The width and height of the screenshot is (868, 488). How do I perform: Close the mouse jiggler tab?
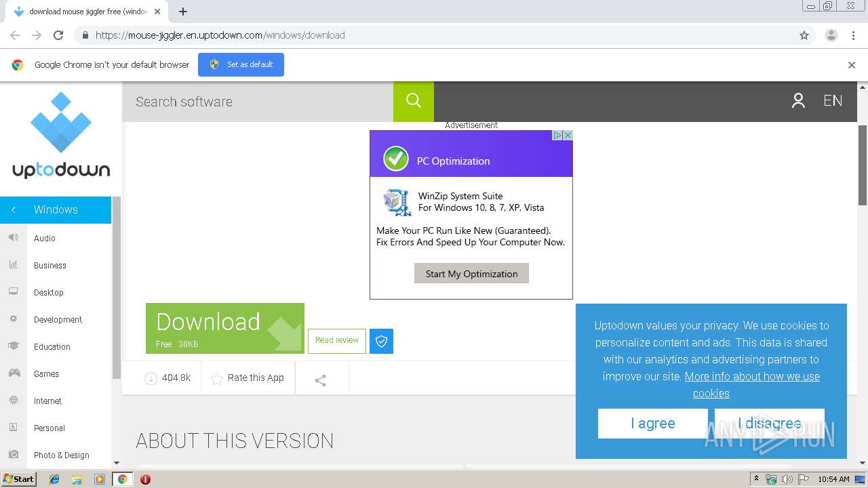tap(157, 12)
